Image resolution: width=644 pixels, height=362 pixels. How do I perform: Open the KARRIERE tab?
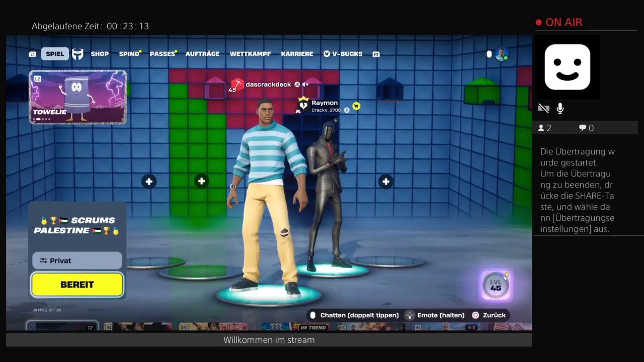(x=297, y=54)
